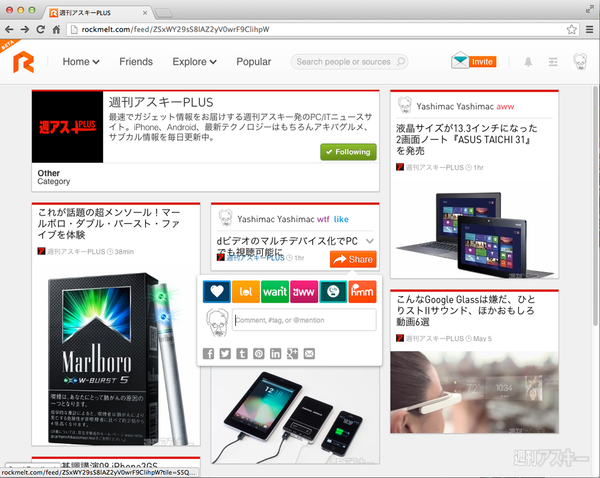The width and height of the screenshot is (600, 478).
Task: Open the settings sliders icon
Action: [x=553, y=62]
